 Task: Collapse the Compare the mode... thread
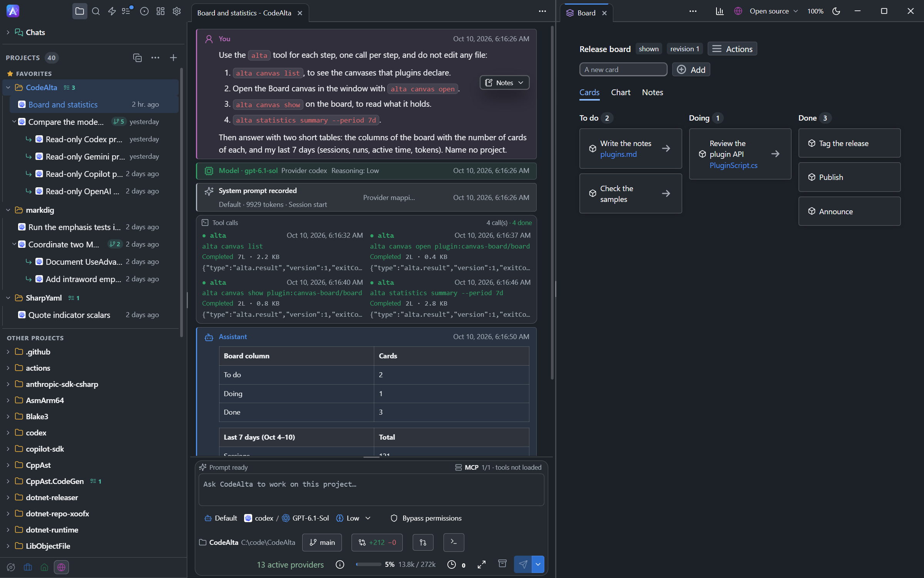(x=14, y=122)
